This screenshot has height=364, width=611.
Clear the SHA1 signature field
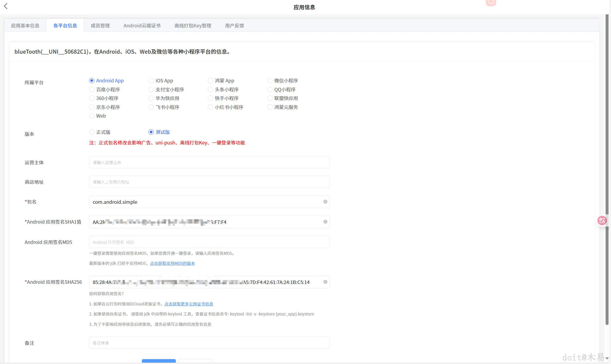tap(325, 222)
